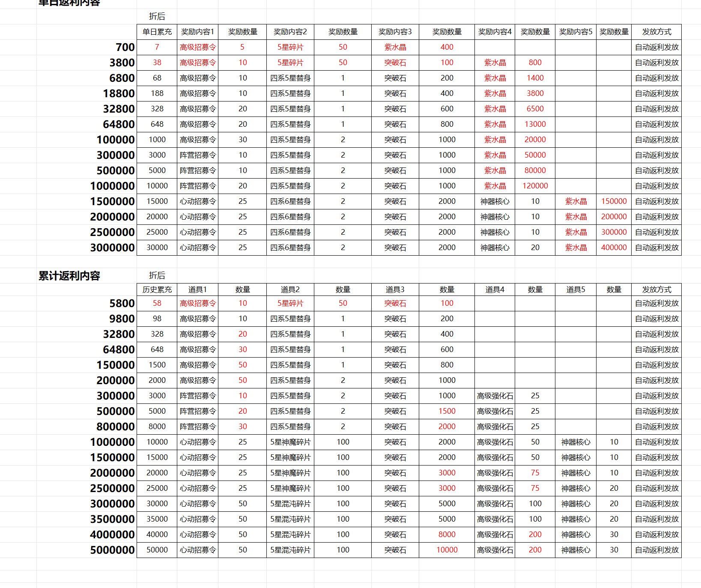Click the red 13000 cell
This screenshot has height=588, width=701.
coord(535,124)
